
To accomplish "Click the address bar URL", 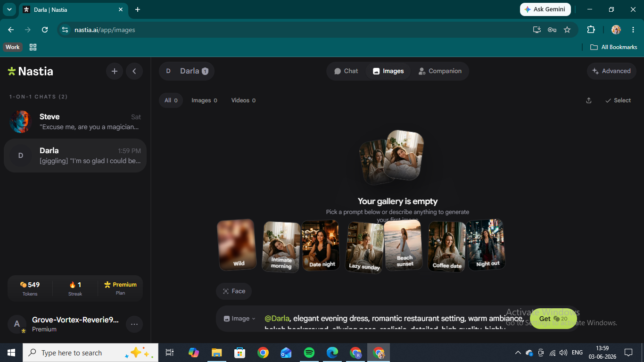I will (105, 30).
